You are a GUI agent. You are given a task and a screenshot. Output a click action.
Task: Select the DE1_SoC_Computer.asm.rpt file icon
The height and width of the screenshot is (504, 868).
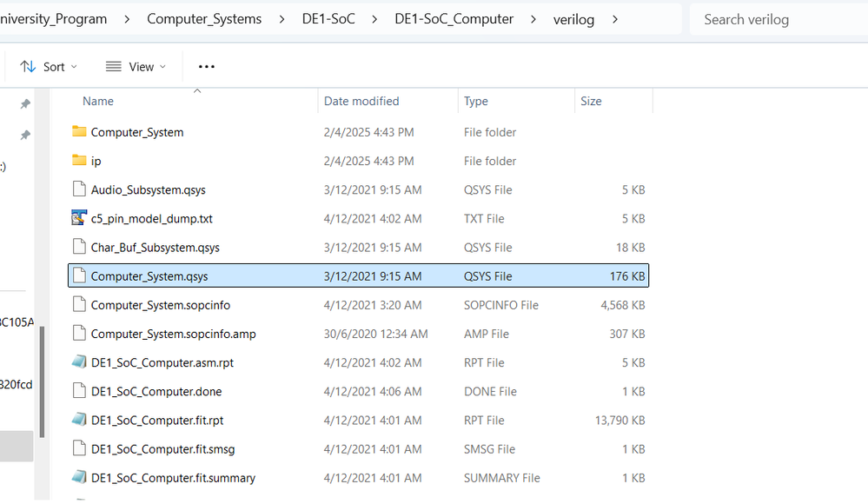pos(79,361)
